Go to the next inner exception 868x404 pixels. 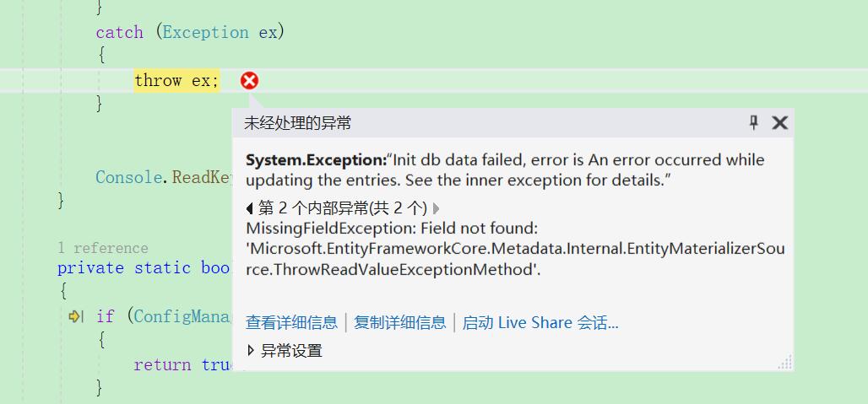[436, 208]
